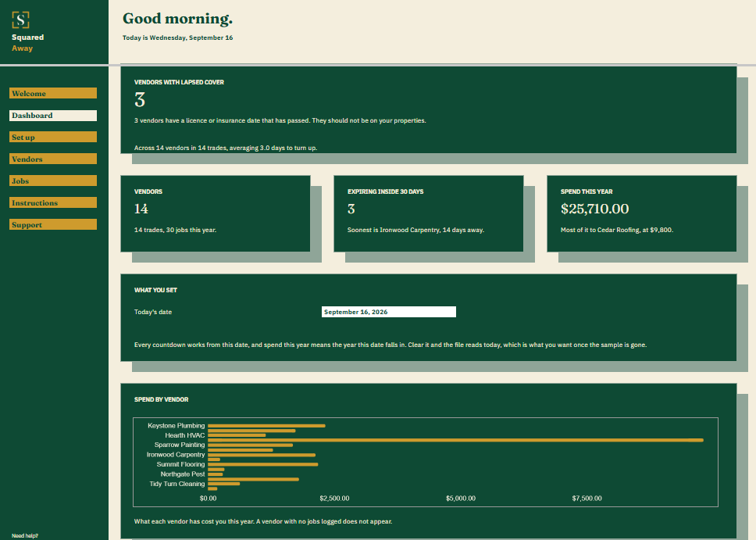Image resolution: width=756 pixels, height=540 pixels.
Task: Open the Welcome page from the sidebar
Action: (53, 93)
